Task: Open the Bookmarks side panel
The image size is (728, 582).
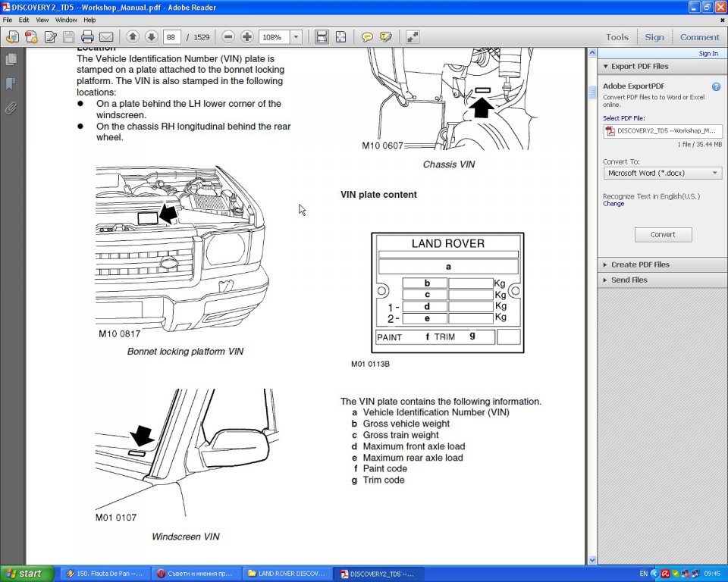Action: click(x=11, y=83)
